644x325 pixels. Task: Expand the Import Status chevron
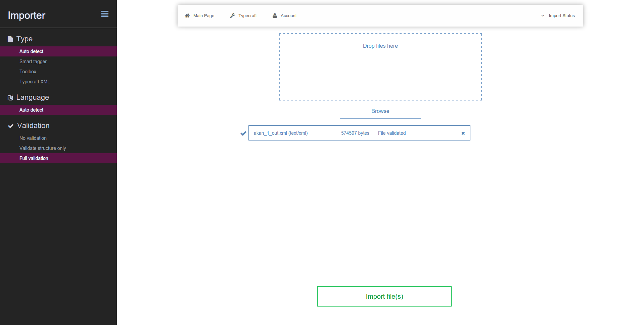tap(543, 15)
